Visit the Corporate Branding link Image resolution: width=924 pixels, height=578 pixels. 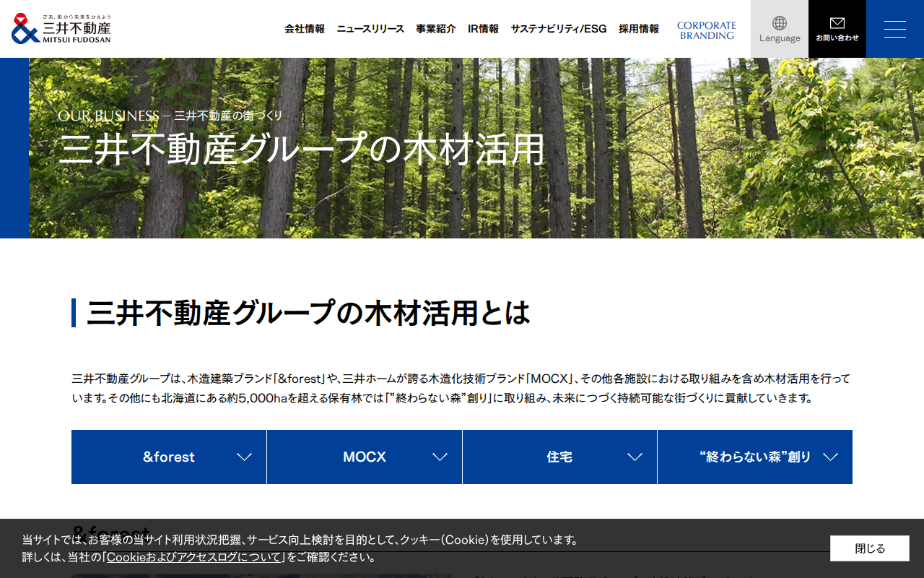[707, 30]
